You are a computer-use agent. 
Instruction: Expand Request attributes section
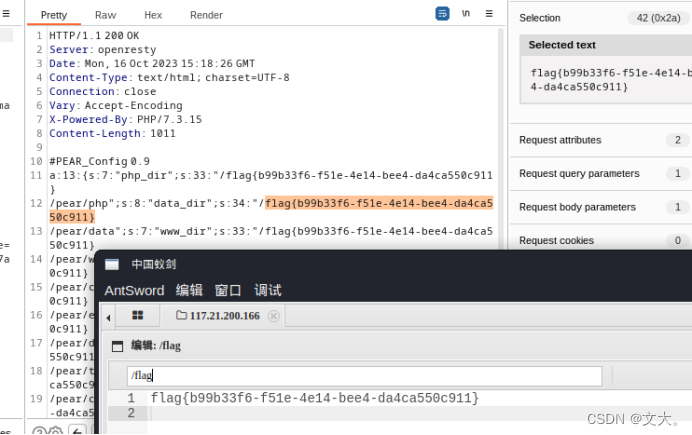[601, 140]
